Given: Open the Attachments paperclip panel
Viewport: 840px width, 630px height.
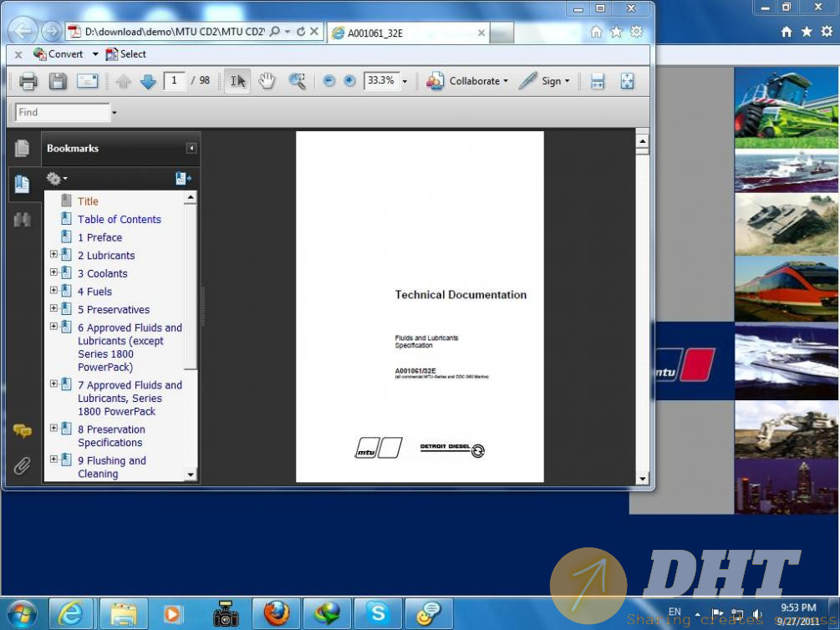Looking at the screenshot, I should click(x=22, y=465).
